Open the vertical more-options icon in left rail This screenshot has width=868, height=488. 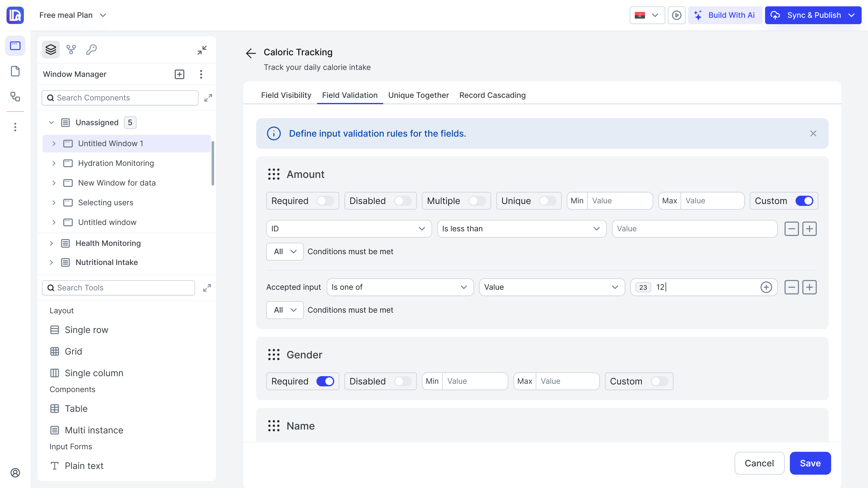15,127
